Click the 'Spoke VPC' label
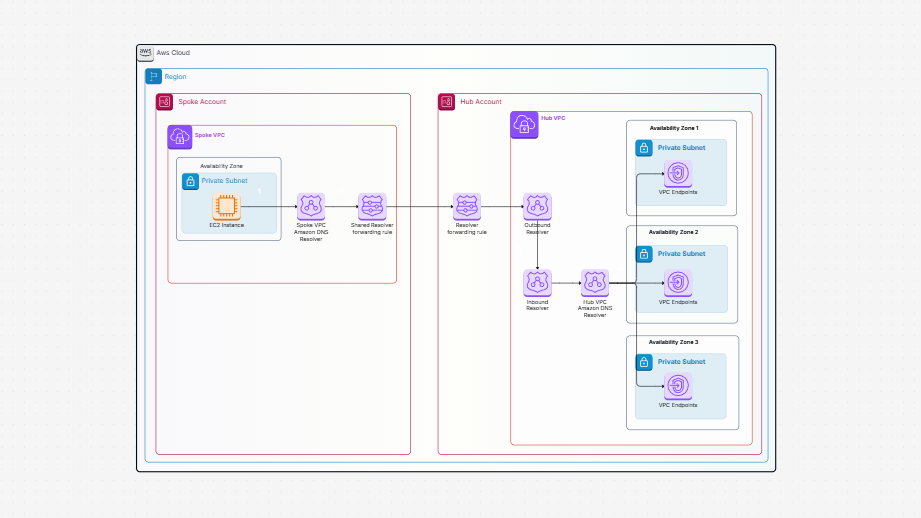The height and width of the screenshot is (518, 921). (x=210, y=135)
